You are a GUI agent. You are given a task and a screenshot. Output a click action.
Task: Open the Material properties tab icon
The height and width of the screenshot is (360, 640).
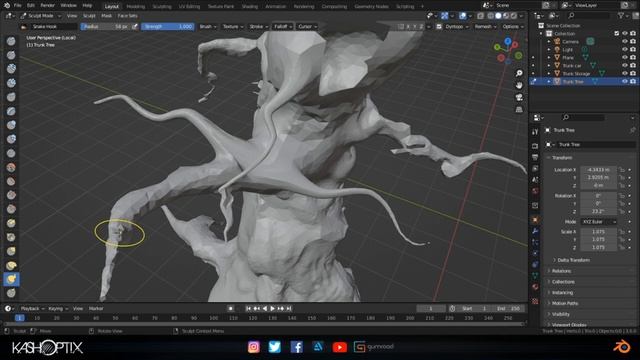tap(535, 287)
